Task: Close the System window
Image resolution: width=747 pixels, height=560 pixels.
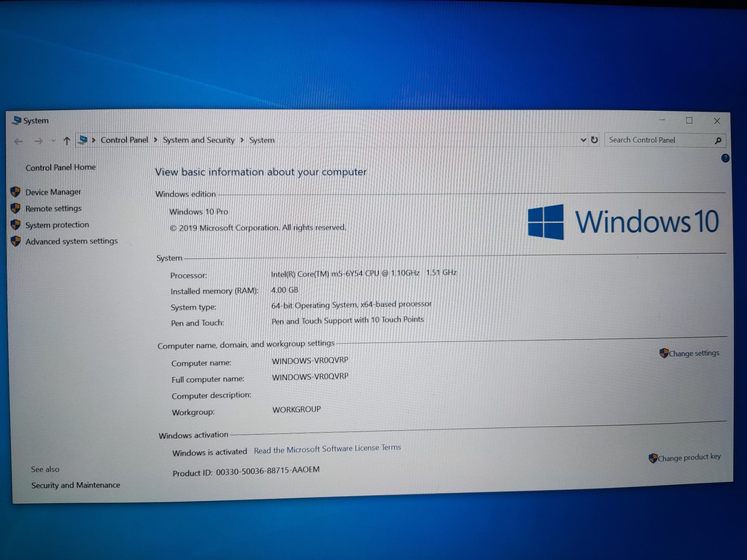Action: [716, 121]
